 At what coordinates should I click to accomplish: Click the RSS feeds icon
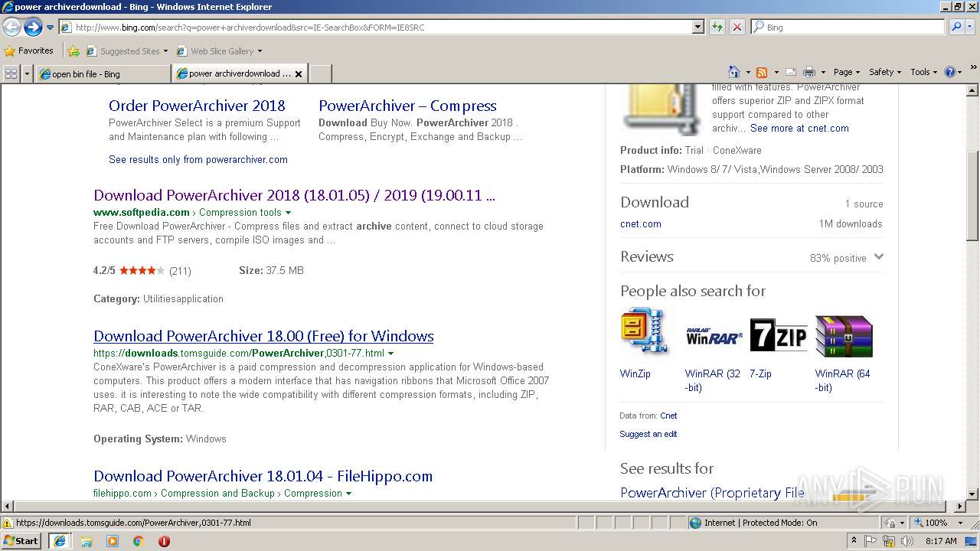(x=762, y=72)
